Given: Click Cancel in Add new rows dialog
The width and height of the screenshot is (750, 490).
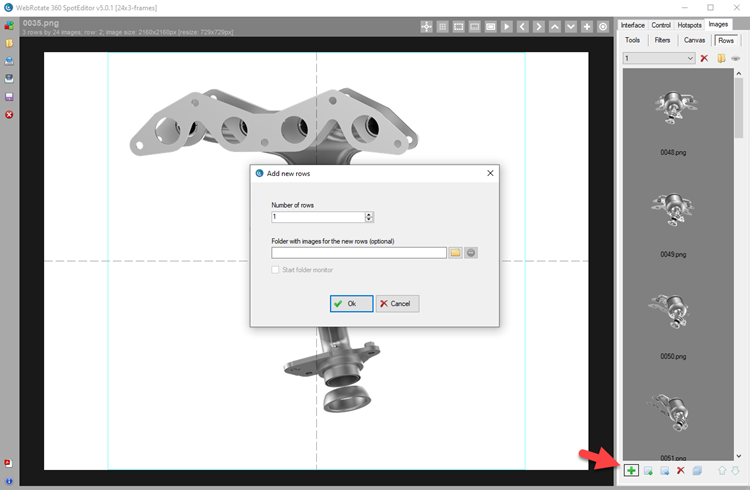Looking at the screenshot, I should click(x=397, y=304).
